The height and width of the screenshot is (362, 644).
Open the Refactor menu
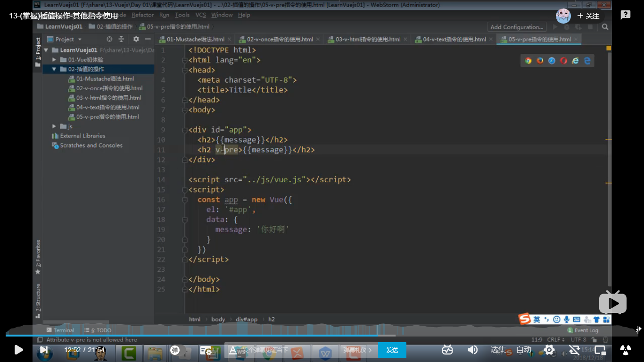[x=143, y=15]
